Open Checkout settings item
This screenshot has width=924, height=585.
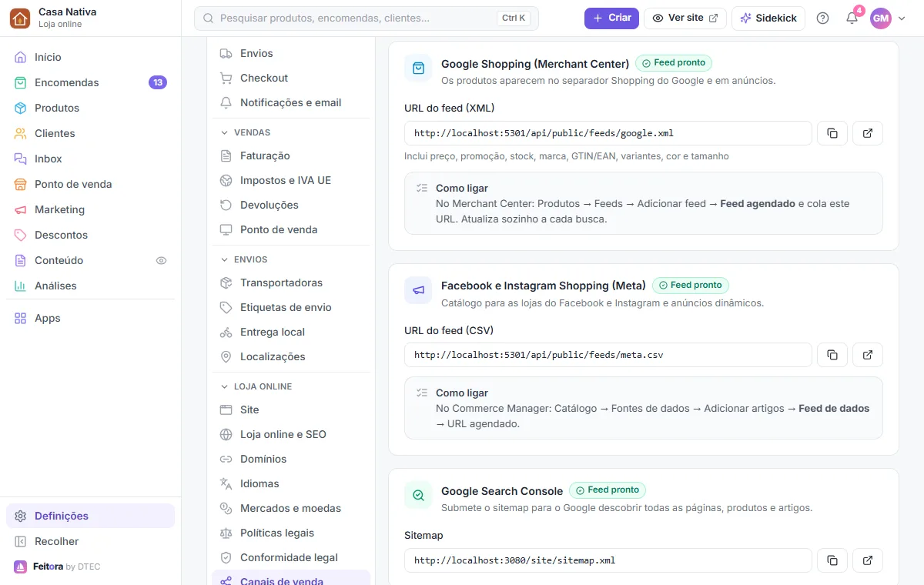(291, 78)
